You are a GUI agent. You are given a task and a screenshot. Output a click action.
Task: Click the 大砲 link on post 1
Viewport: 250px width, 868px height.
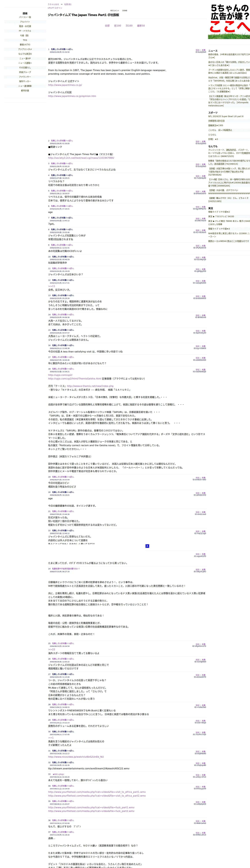pos(204,50)
